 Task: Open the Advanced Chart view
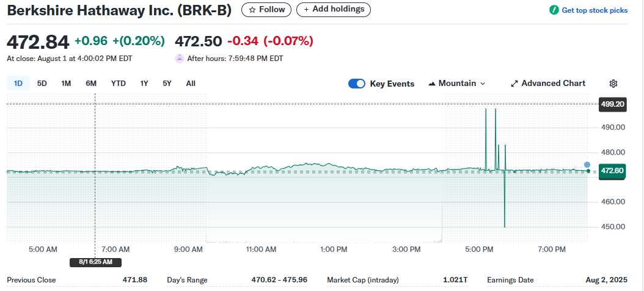(x=548, y=84)
